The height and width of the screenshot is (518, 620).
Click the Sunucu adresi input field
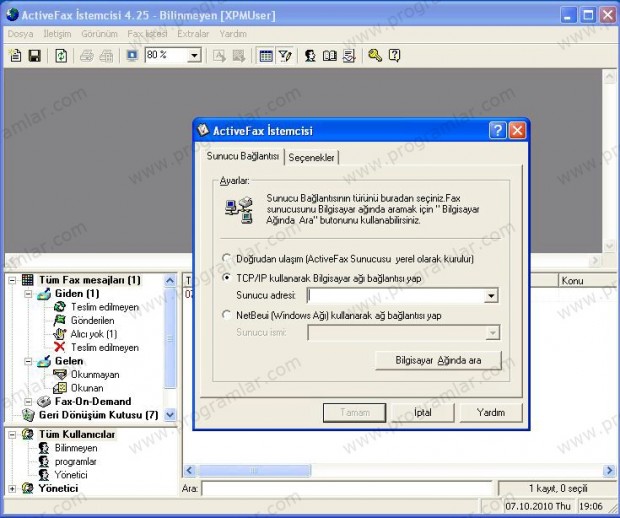[x=395, y=295]
